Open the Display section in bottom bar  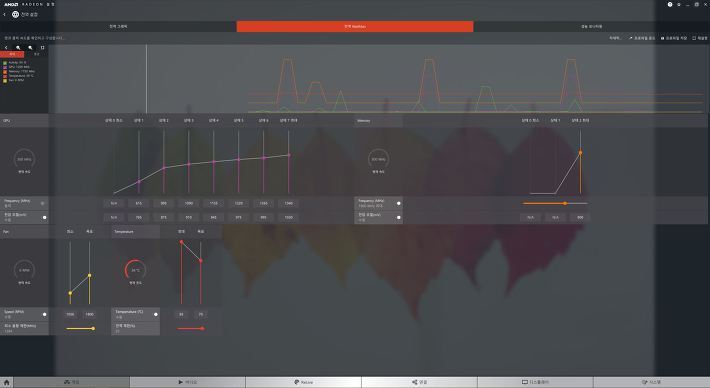click(535, 382)
